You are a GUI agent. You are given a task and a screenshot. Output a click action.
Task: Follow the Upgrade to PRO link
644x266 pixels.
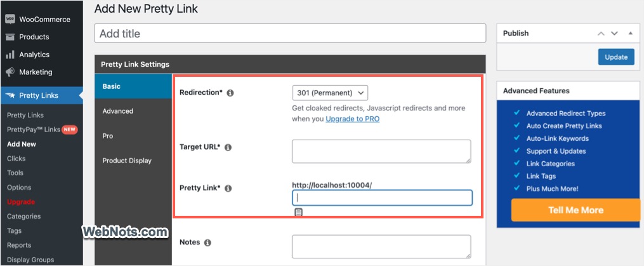[x=352, y=119]
